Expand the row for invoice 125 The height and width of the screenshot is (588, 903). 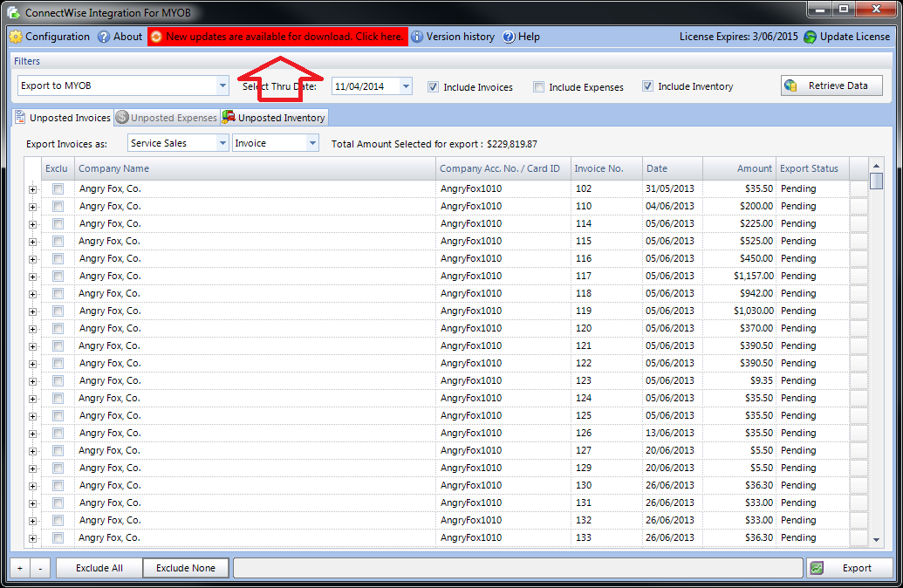pos(33,416)
